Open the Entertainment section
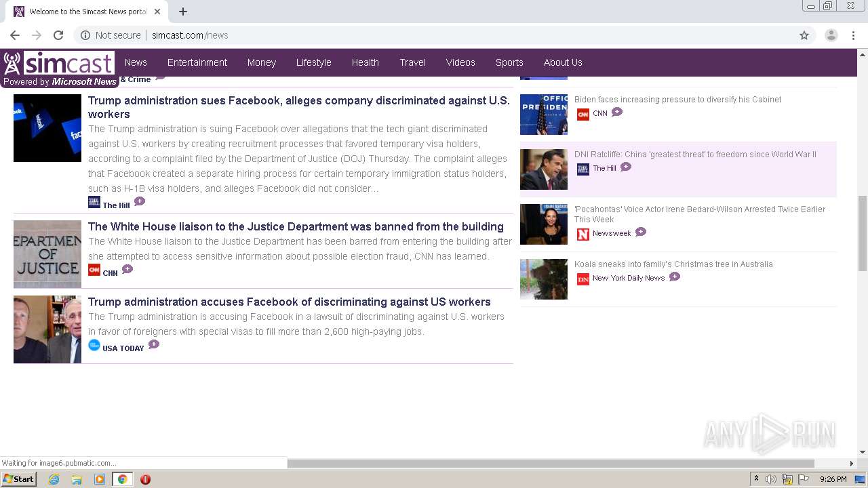Screen dimensions: 868x488 pos(197,62)
